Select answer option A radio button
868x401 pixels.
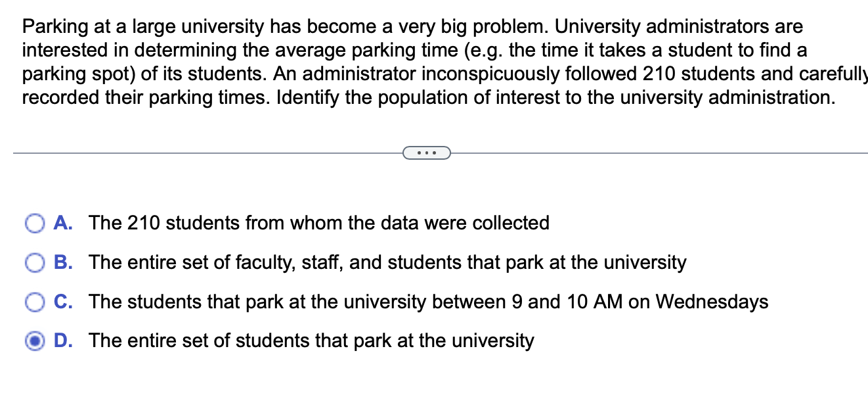(34, 224)
